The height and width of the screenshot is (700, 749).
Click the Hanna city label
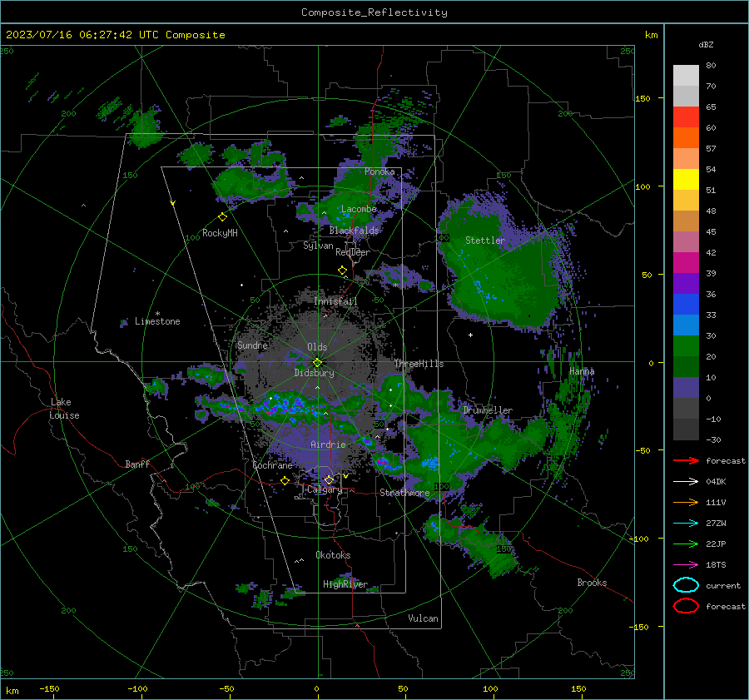pyautogui.click(x=582, y=371)
